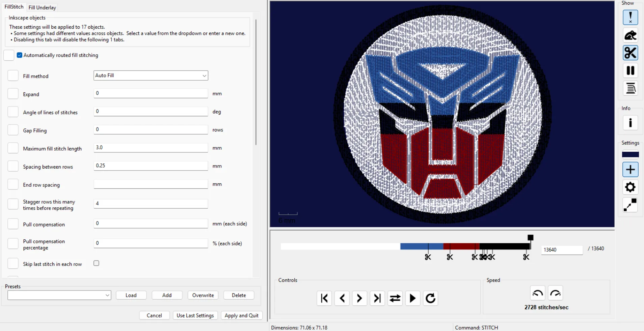
Task: Click the End row spacing field
Action: (151, 184)
